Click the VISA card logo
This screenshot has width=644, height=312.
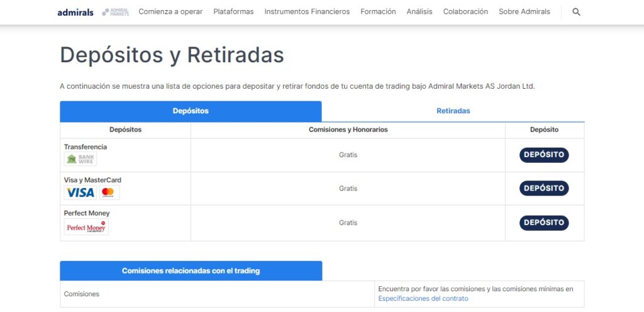[x=80, y=192]
